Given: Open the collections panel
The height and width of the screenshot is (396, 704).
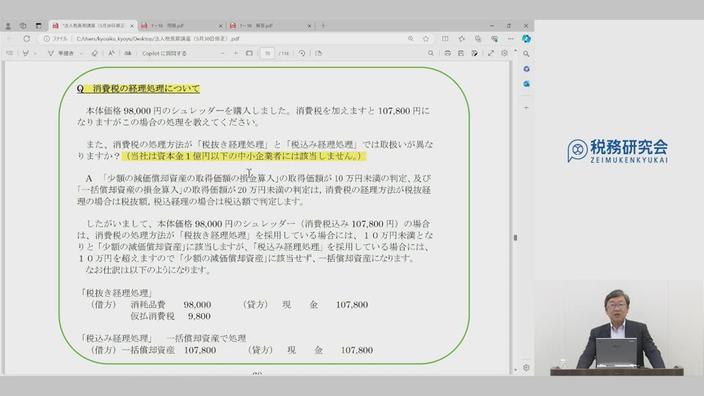Looking at the screenshot, I should tap(478, 39).
